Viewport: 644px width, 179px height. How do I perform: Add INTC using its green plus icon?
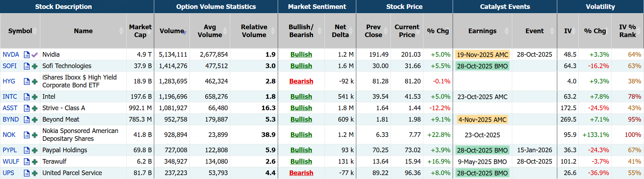(x=35, y=97)
